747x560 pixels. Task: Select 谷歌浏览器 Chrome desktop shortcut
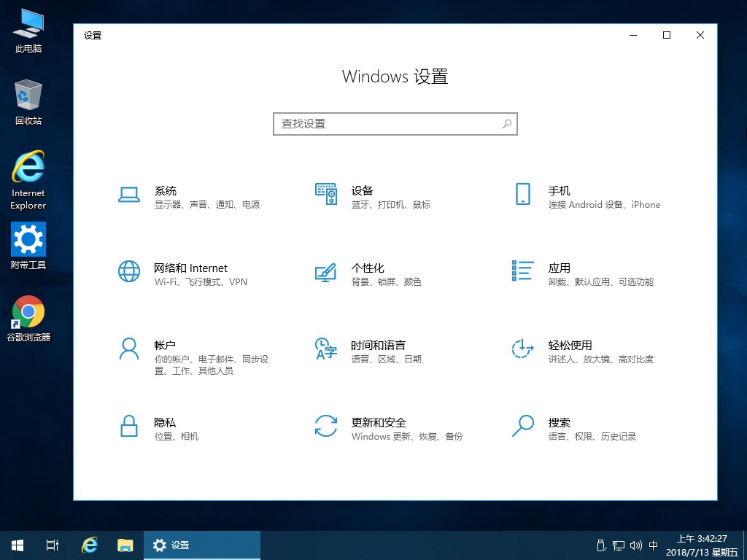(28, 319)
